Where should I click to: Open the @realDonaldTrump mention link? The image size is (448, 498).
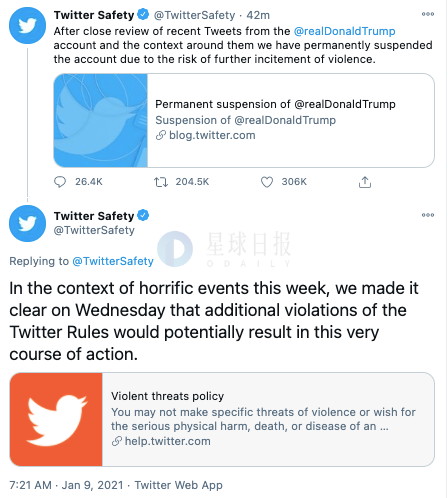(344, 31)
